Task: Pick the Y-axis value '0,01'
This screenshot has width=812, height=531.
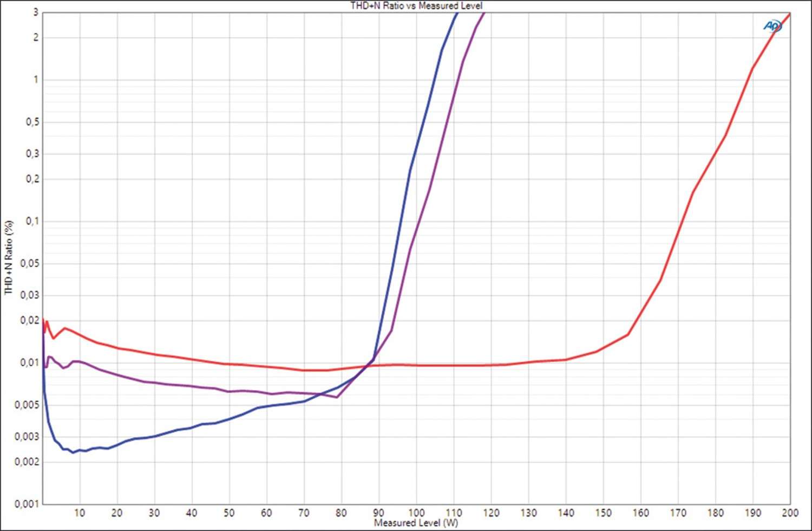Action: tap(30, 362)
